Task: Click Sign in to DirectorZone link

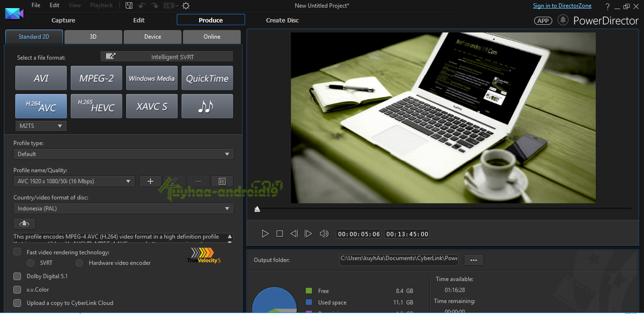Action: (562, 6)
